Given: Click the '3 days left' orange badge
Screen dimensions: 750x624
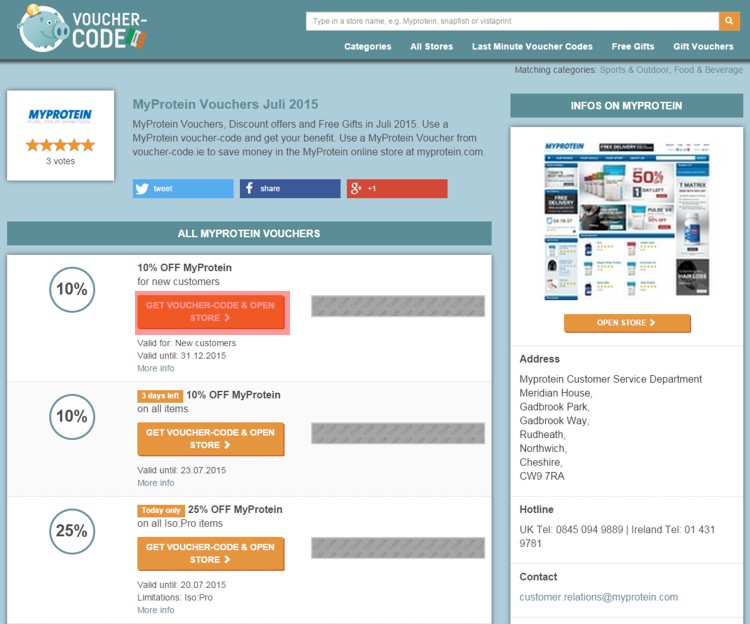Looking at the screenshot, I should click(x=160, y=396).
